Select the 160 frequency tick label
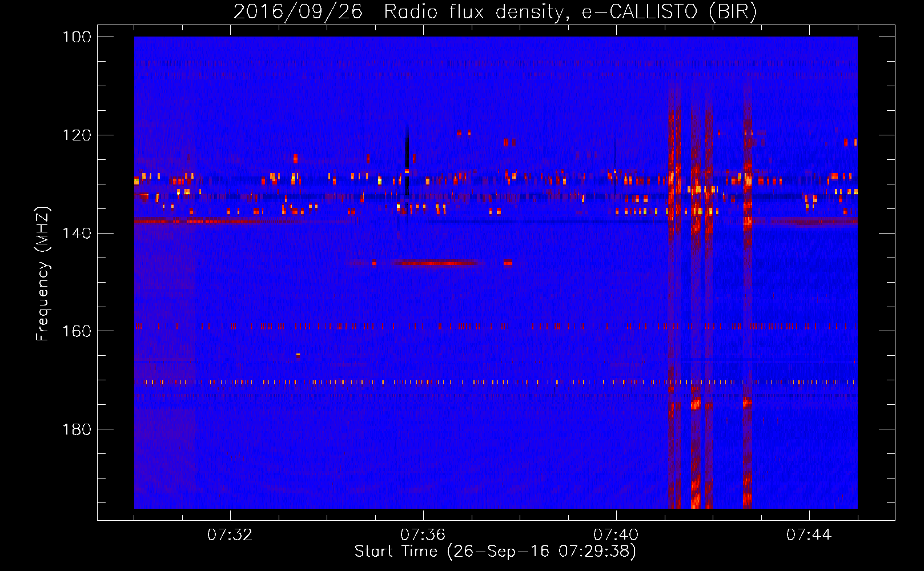Screen dimensions: 924x571 [x=77, y=331]
